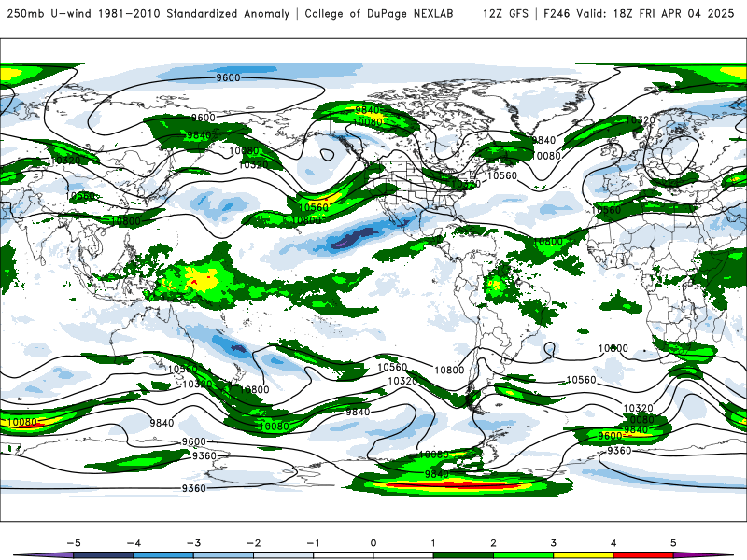The width and height of the screenshot is (747, 560).
Task: Click the '-4' colorbar tick label
Action: pyautogui.click(x=134, y=543)
